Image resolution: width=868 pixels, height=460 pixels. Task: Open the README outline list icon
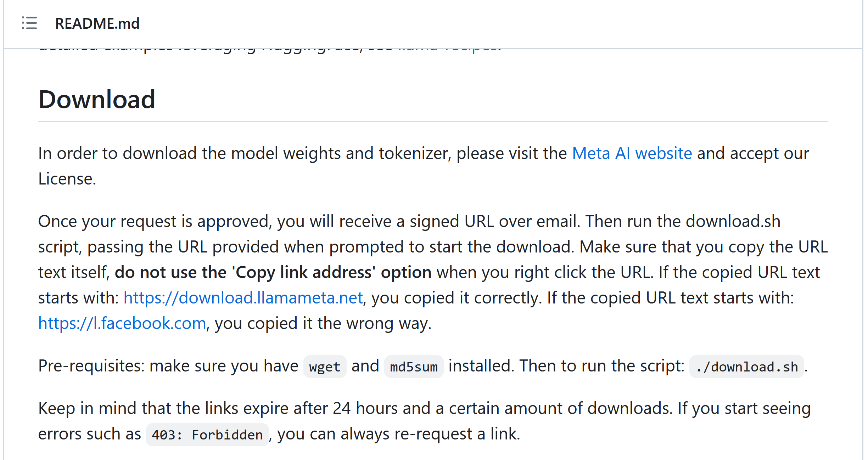[29, 23]
